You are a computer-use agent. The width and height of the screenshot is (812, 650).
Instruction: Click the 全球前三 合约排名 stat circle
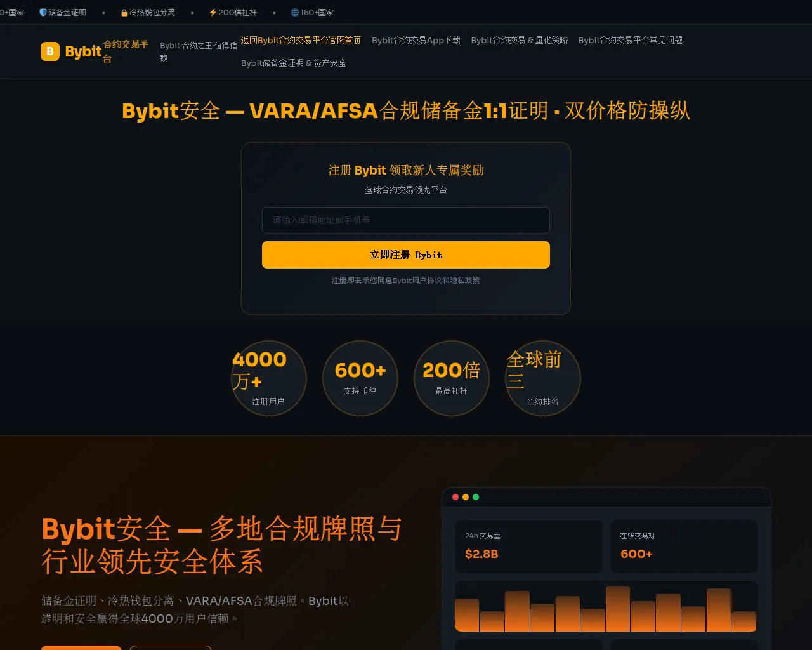543,378
